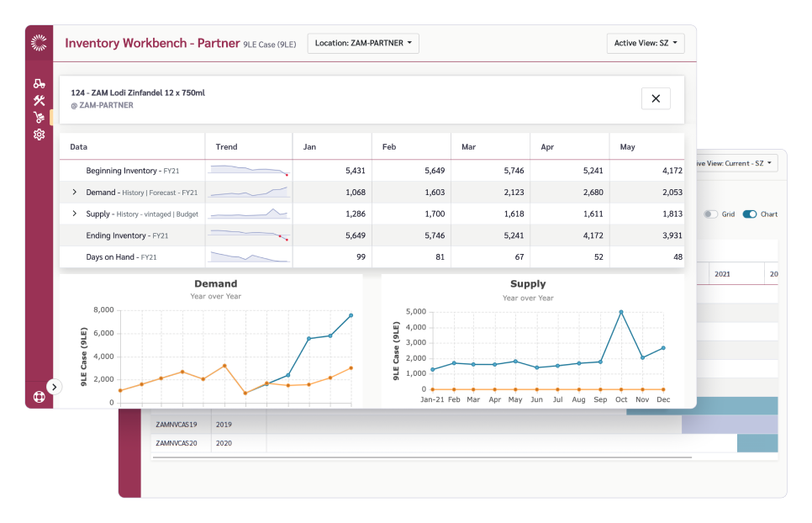The image size is (812, 523).
Task: Open the Location: ZAM-PARTNER dropdown
Action: pos(363,43)
